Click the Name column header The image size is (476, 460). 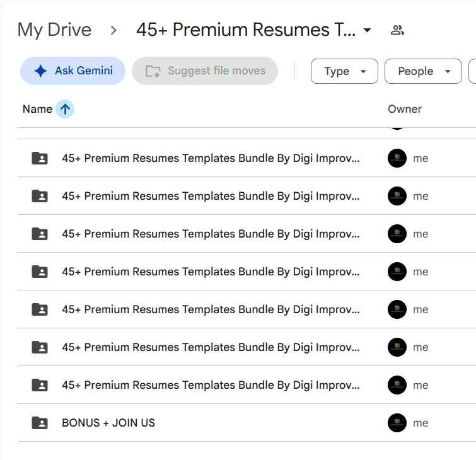tap(37, 109)
